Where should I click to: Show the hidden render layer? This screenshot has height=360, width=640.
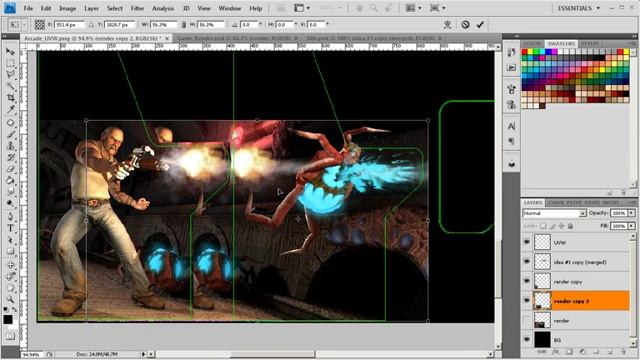[x=527, y=320]
